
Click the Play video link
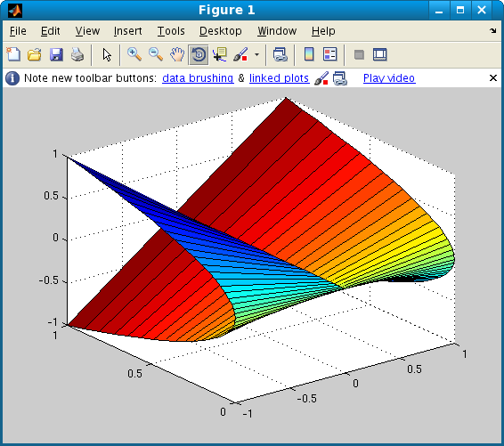pos(389,78)
